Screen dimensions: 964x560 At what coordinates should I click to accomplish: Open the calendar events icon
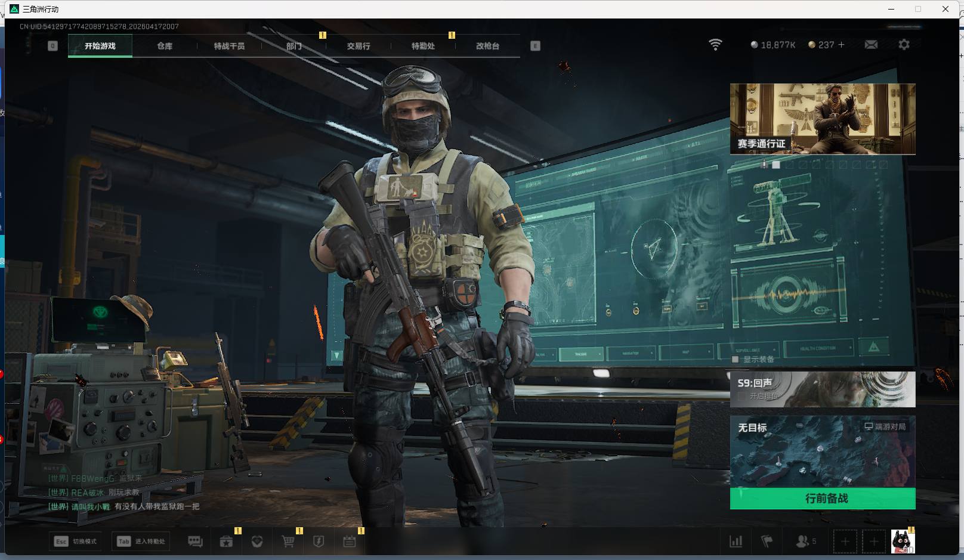click(350, 542)
